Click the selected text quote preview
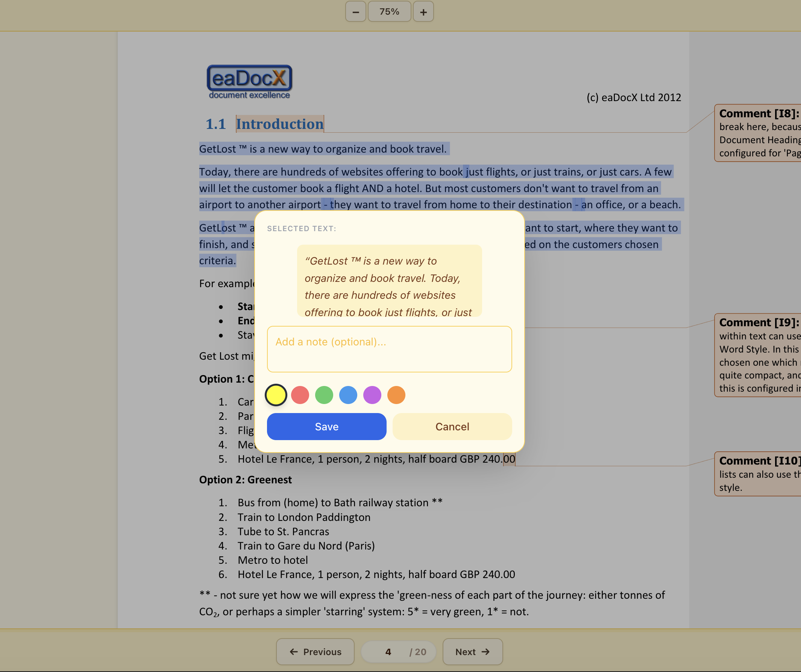801x672 pixels. (389, 281)
